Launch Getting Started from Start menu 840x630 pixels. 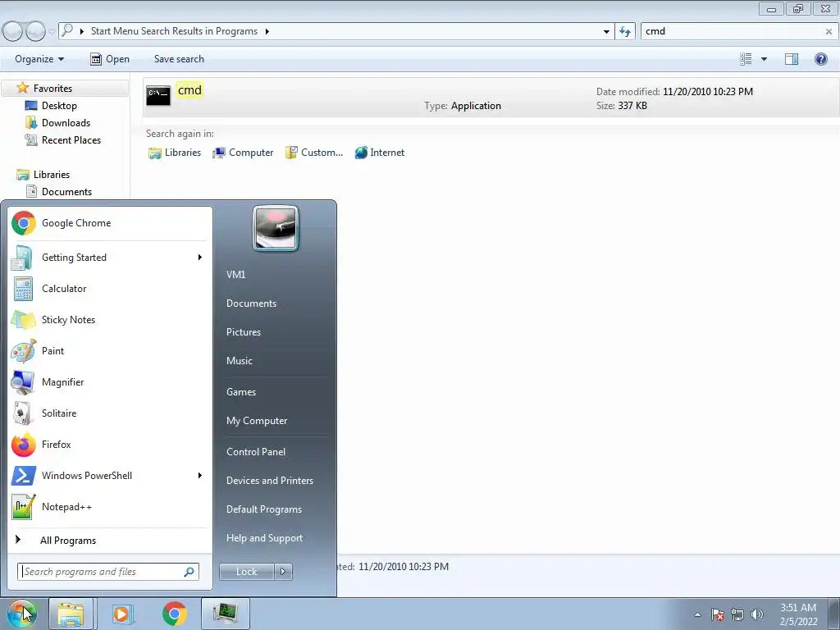point(102,257)
